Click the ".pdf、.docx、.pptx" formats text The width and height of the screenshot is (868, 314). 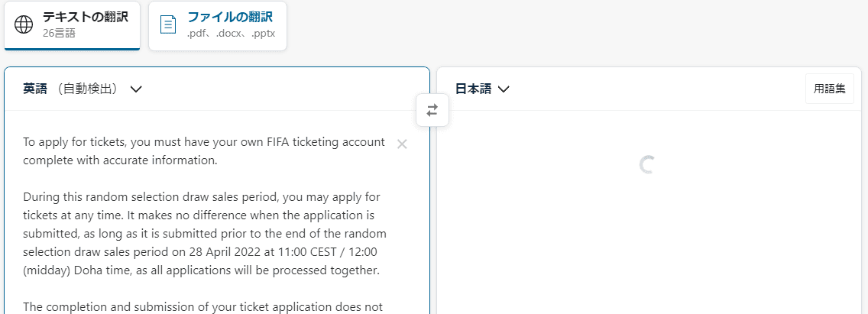pyautogui.click(x=232, y=33)
